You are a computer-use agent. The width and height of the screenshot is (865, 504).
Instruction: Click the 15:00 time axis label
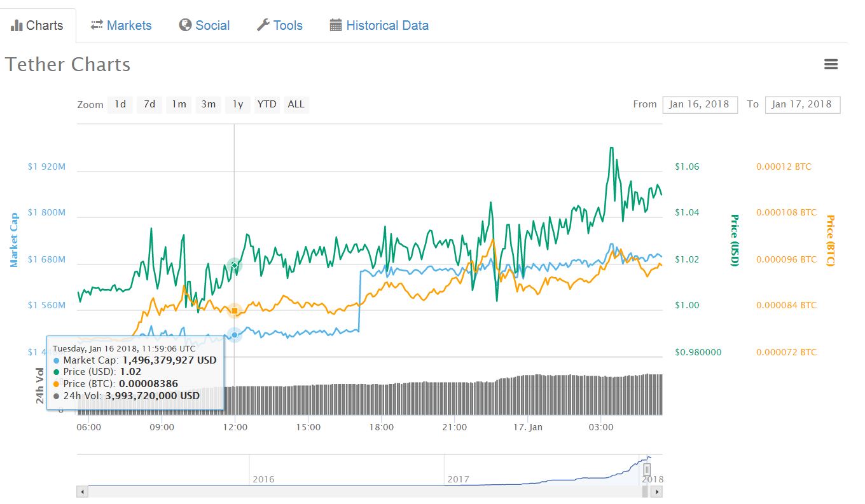308,427
